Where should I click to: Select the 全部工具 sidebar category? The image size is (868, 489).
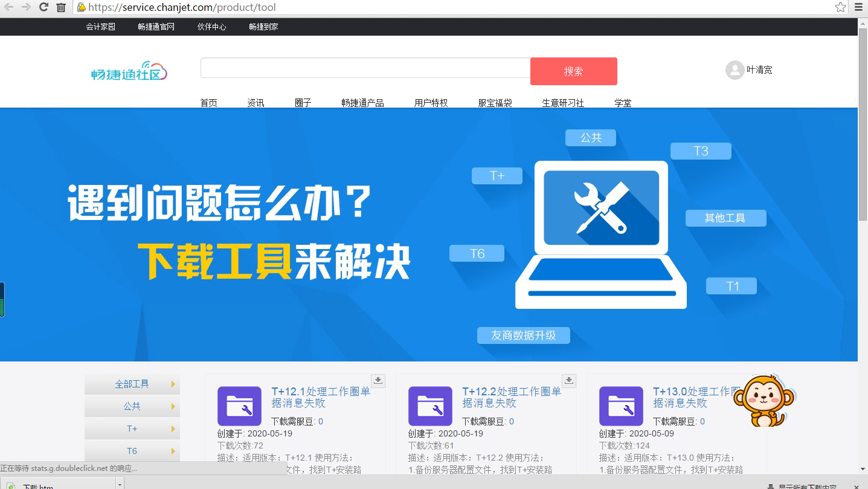pos(132,384)
